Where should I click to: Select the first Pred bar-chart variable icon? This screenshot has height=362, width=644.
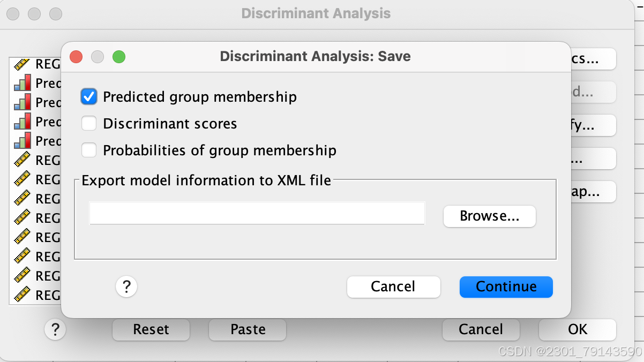(21, 83)
